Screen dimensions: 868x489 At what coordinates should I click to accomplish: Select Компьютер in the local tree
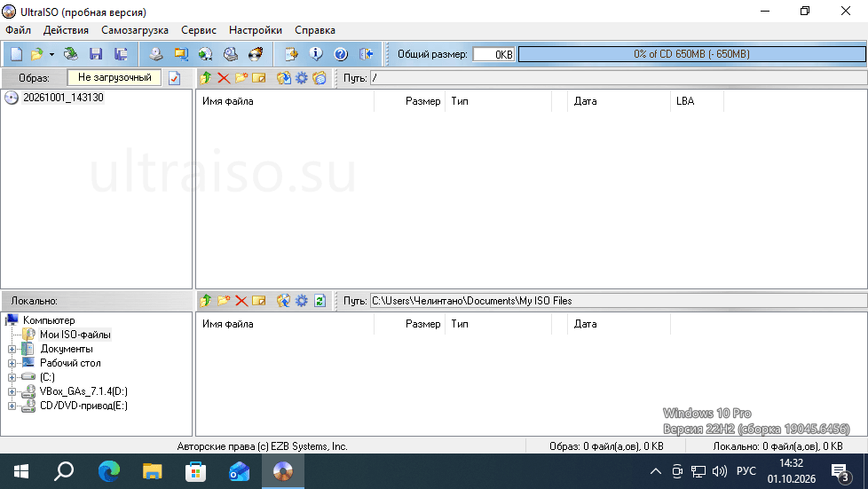(x=49, y=320)
